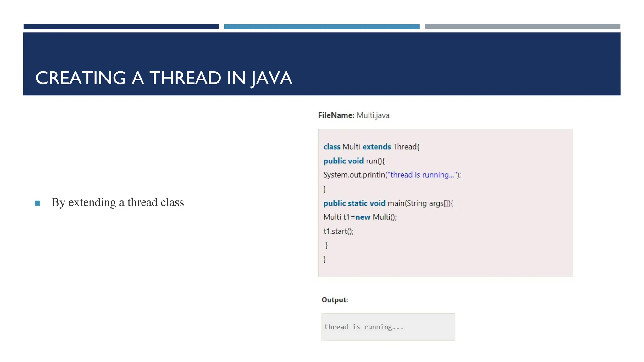Screen dimensions: 644x362
Task: Click the 'Output:' label
Action: tap(335, 300)
